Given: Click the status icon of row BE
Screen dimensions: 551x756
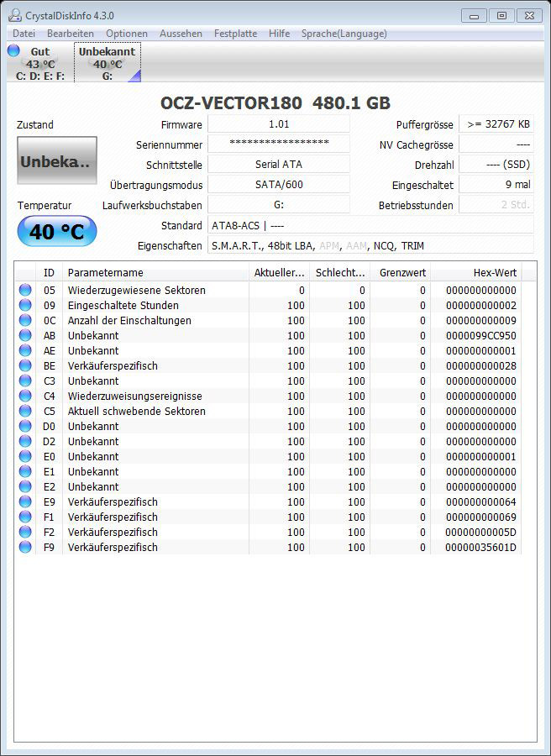Looking at the screenshot, I should point(25,365).
